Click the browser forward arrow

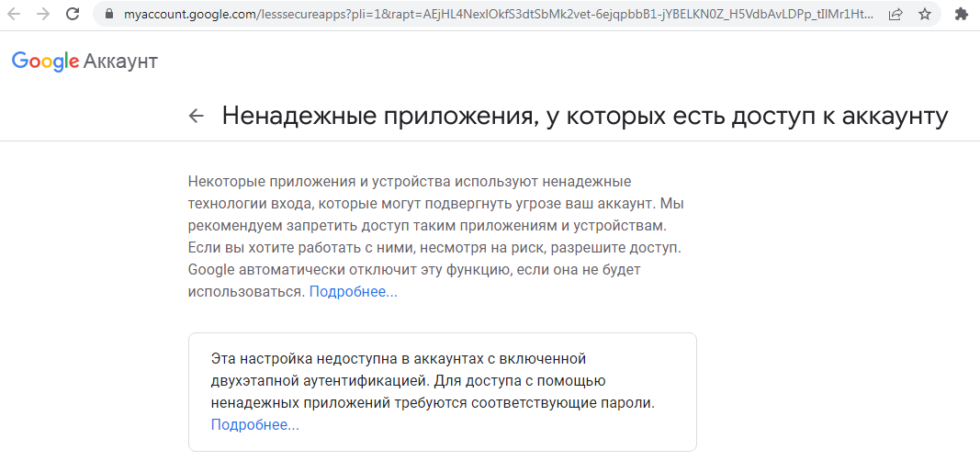[x=43, y=14]
